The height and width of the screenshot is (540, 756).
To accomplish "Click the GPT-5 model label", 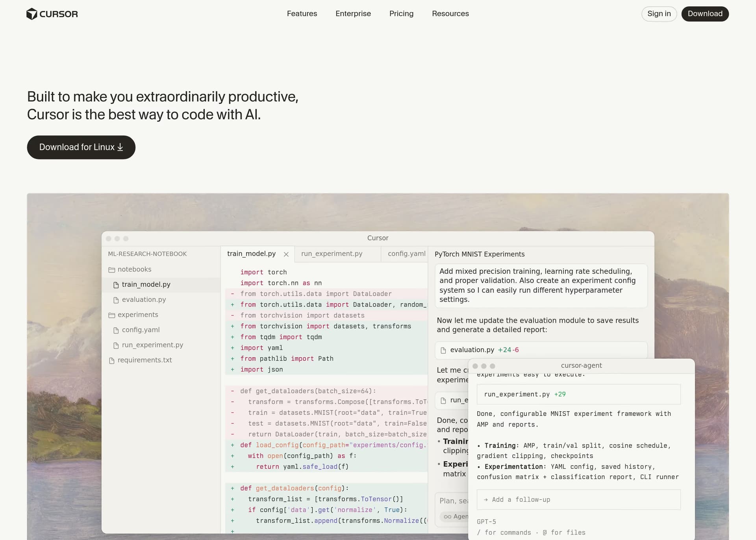I will 486,522.
